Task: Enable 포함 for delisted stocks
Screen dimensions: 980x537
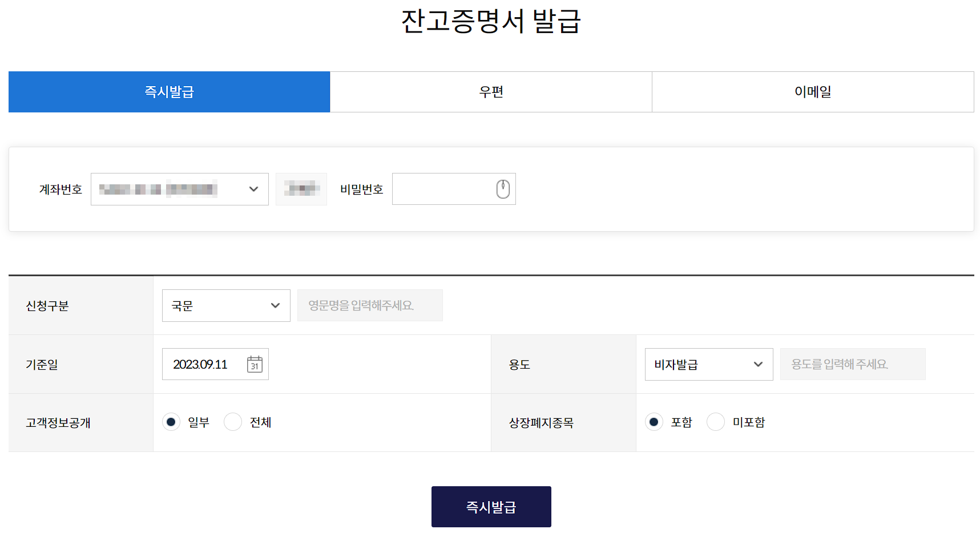Action: coord(654,422)
